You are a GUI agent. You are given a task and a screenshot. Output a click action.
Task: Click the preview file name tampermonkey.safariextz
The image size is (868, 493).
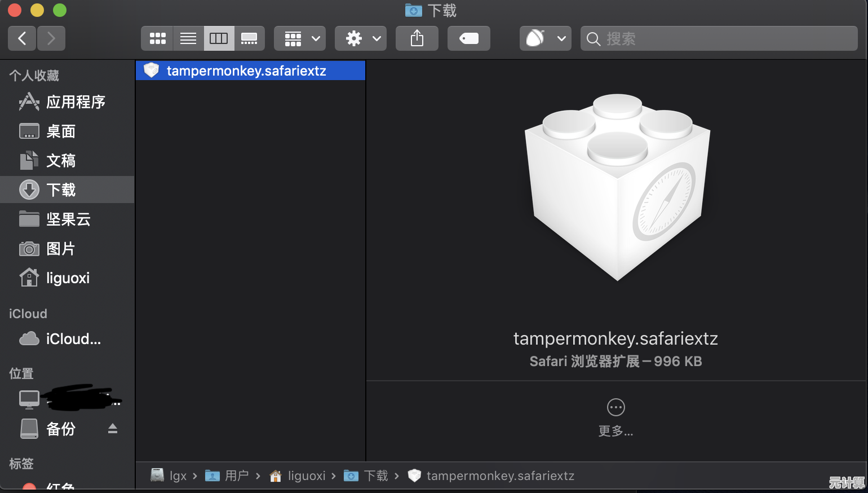(x=615, y=338)
